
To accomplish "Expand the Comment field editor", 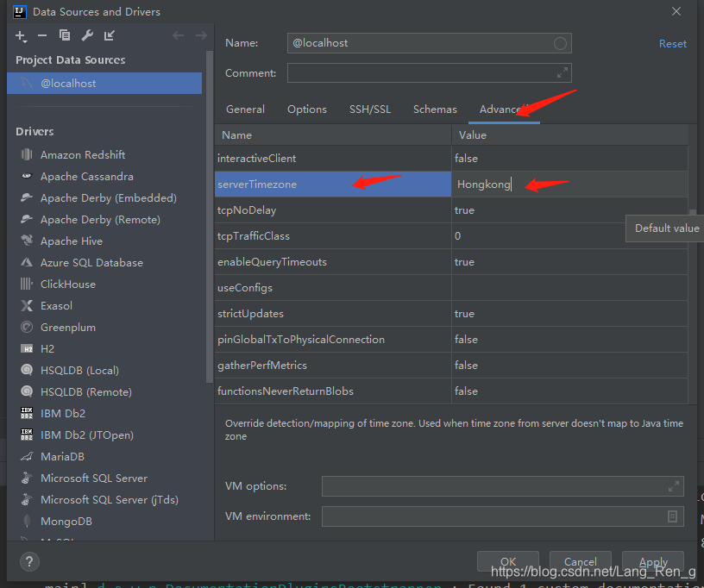I will pos(563,72).
